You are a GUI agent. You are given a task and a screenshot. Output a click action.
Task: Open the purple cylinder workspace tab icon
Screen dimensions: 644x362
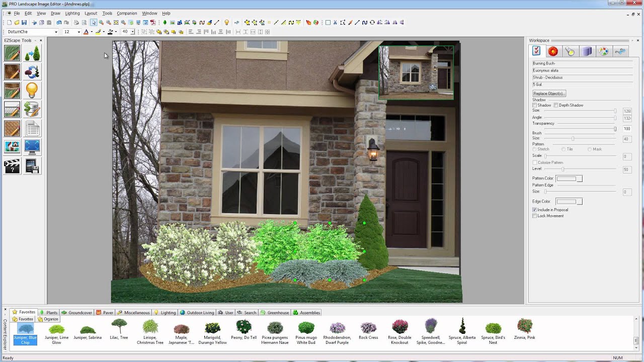point(587,51)
